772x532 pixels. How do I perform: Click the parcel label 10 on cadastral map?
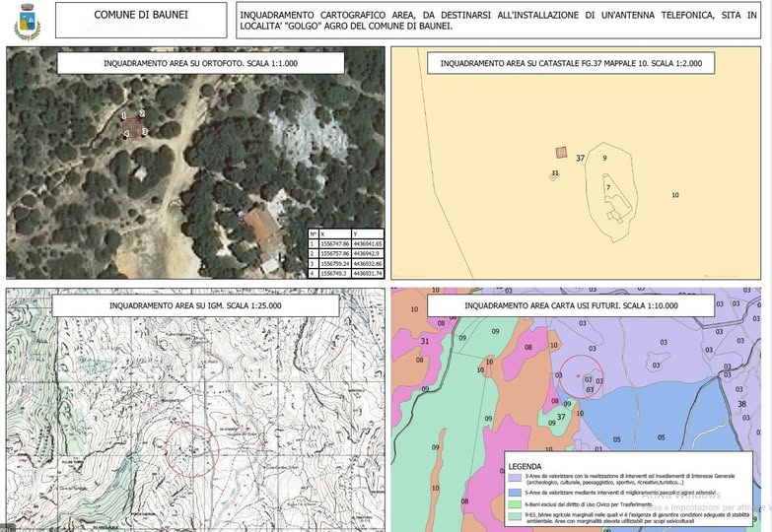(674, 195)
